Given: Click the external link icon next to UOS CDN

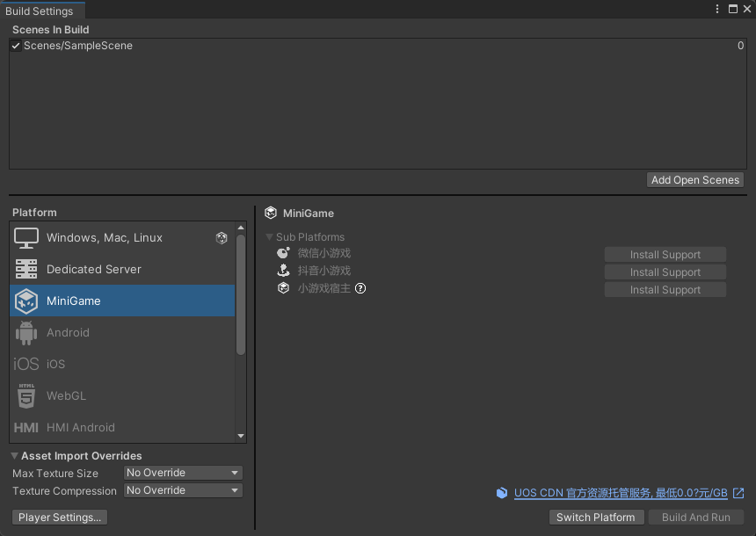Looking at the screenshot, I should [x=738, y=493].
